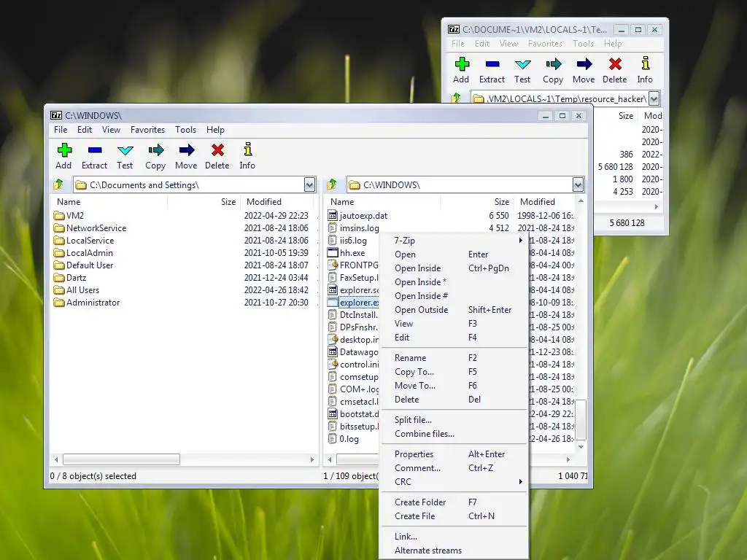Viewport: 747px width, 560px height.
Task: Open path dropdown of C:\WINDOWS\ panel
Action: (578, 184)
